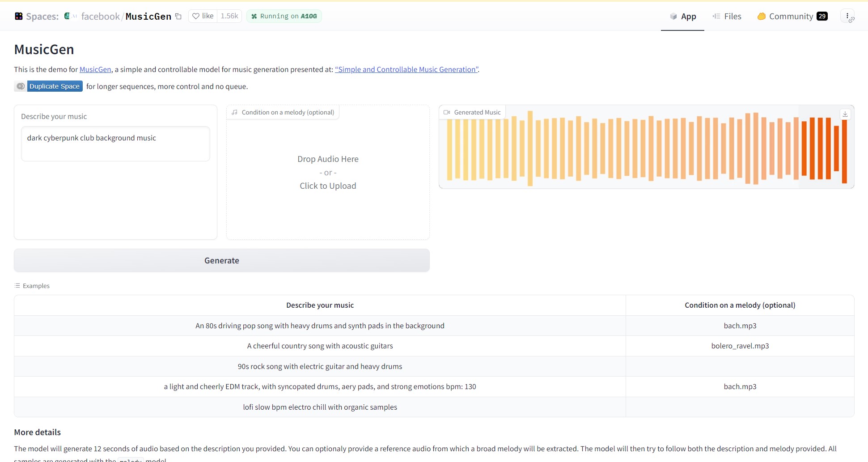
Task: Click the Condition on a melody column header
Action: (740, 305)
